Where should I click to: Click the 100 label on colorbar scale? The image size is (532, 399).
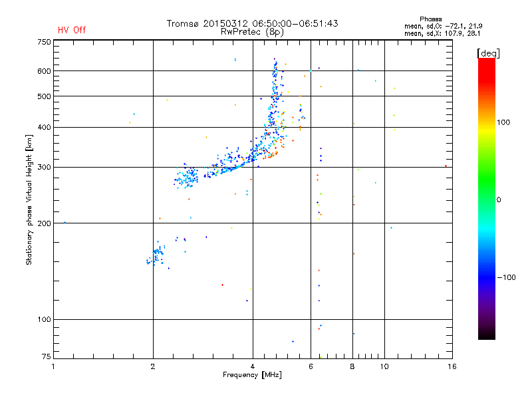(503, 122)
